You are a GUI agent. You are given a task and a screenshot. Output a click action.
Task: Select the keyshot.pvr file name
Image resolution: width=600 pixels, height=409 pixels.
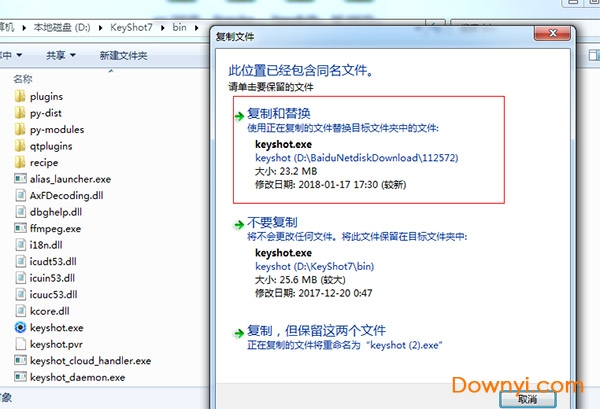point(56,344)
